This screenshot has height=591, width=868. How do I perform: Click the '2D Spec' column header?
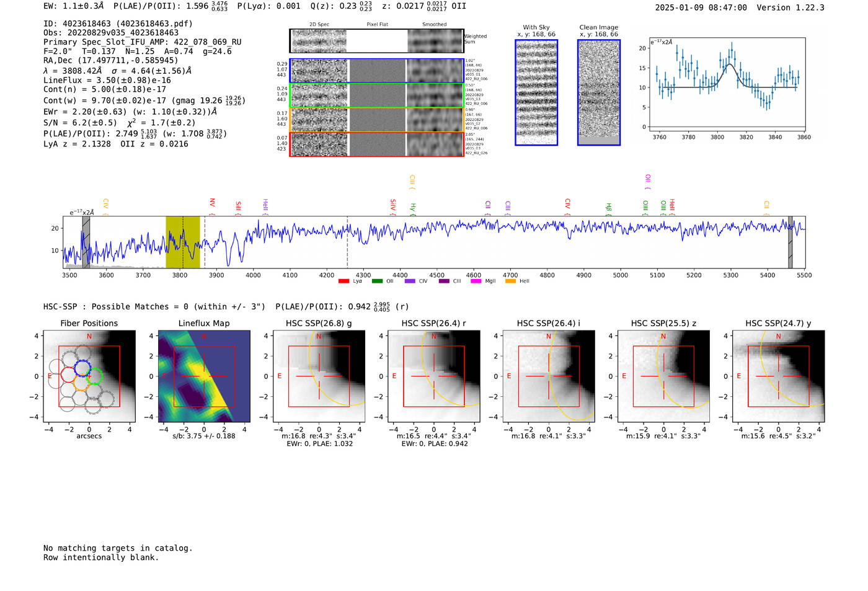click(319, 24)
